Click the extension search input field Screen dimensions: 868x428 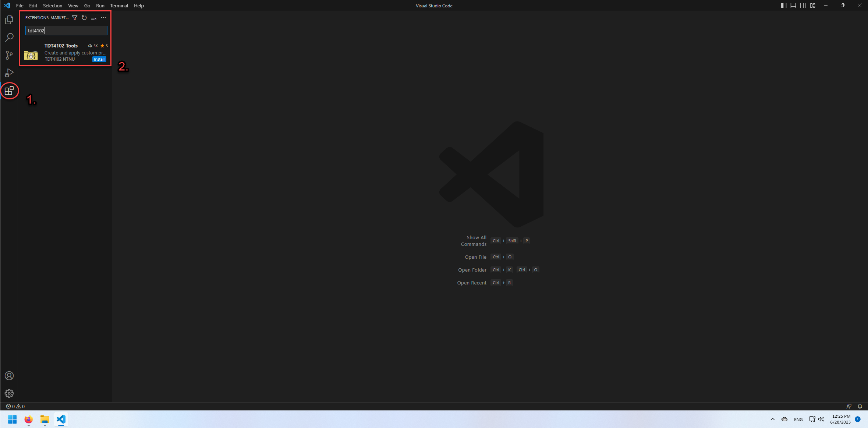[66, 31]
